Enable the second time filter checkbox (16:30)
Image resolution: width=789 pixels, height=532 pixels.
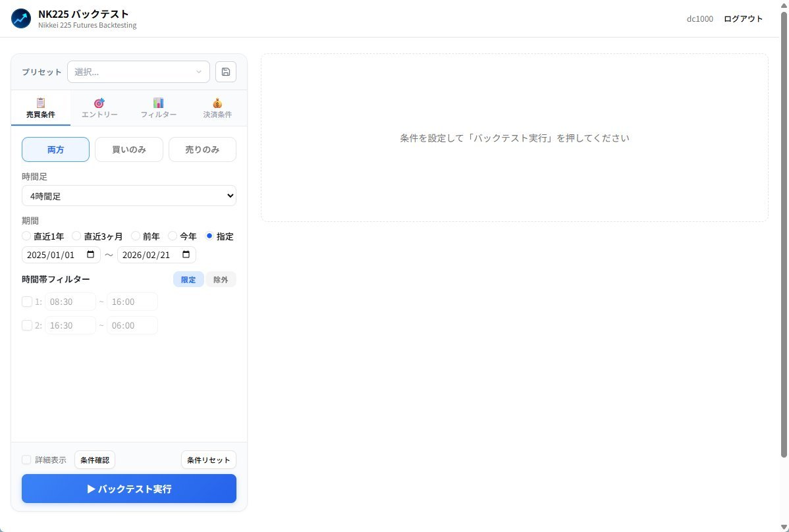pos(26,325)
